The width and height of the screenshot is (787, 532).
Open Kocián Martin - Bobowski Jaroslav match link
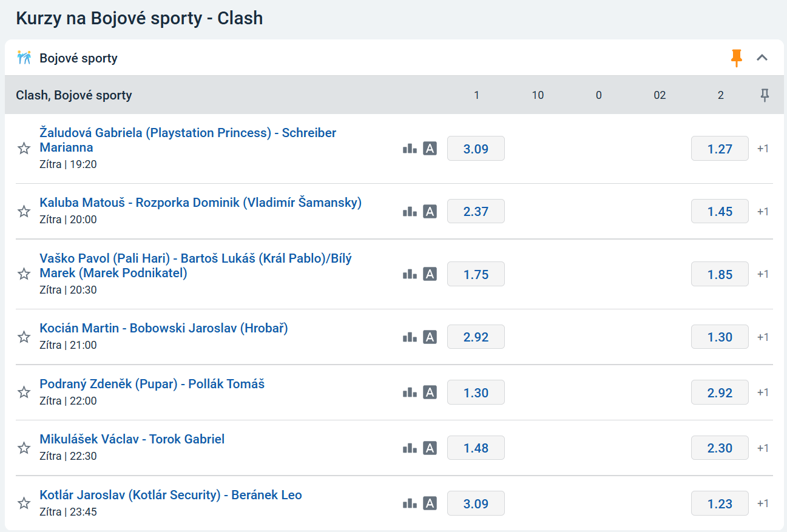(x=164, y=329)
